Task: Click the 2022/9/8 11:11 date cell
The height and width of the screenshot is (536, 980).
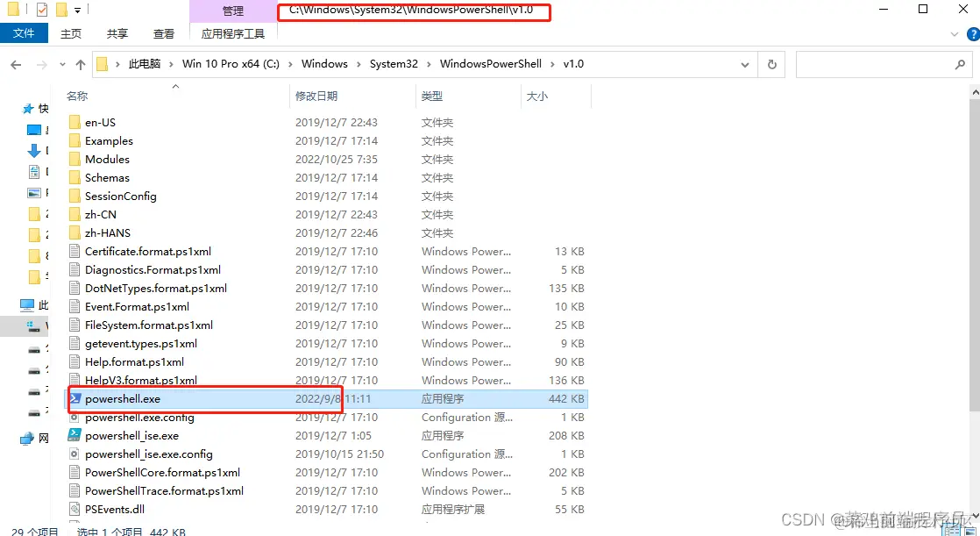Action: coord(333,398)
